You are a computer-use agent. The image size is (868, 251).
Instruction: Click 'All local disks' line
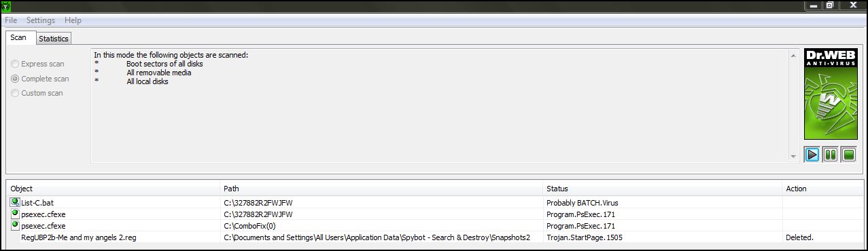pos(147,81)
